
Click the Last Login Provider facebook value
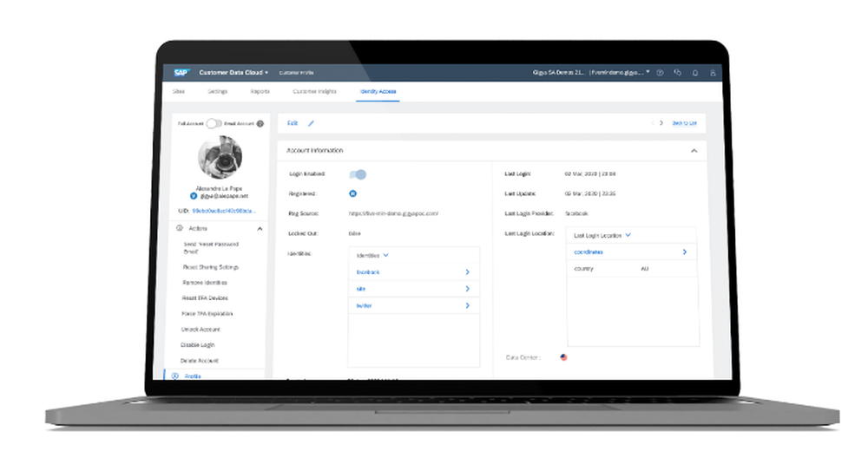(576, 213)
